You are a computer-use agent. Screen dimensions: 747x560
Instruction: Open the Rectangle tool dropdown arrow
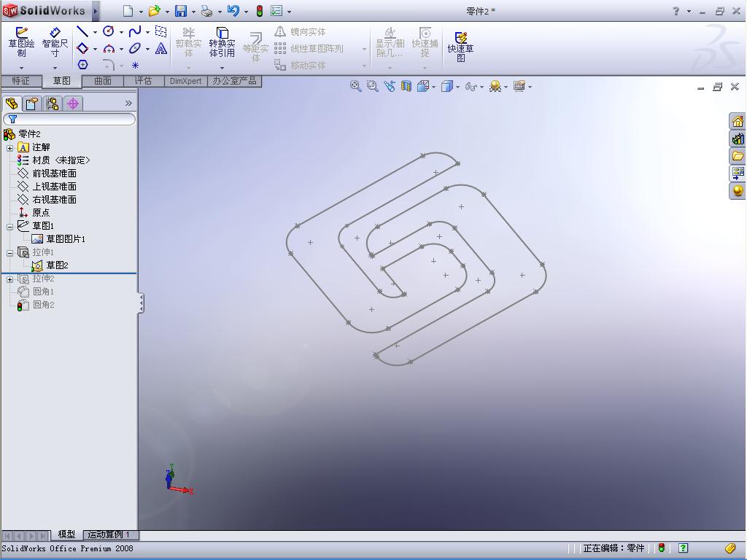tap(95, 49)
